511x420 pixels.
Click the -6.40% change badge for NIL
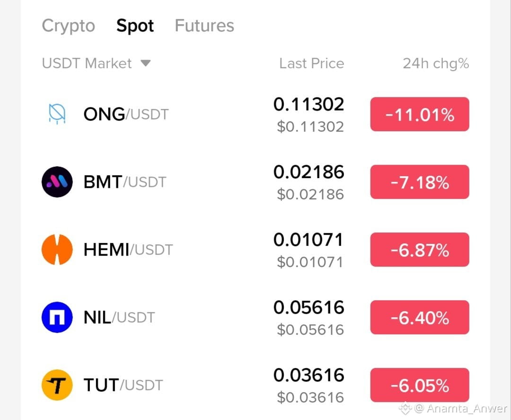click(420, 318)
